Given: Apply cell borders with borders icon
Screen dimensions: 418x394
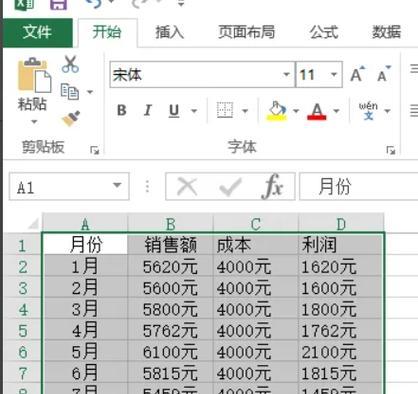Looking at the screenshot, I should pos(225,110).
